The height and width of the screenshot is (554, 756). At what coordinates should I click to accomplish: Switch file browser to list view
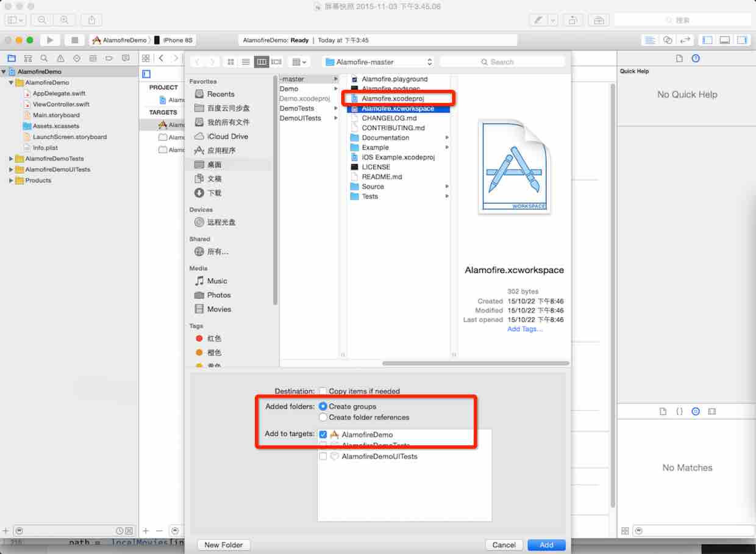point(246,62)
